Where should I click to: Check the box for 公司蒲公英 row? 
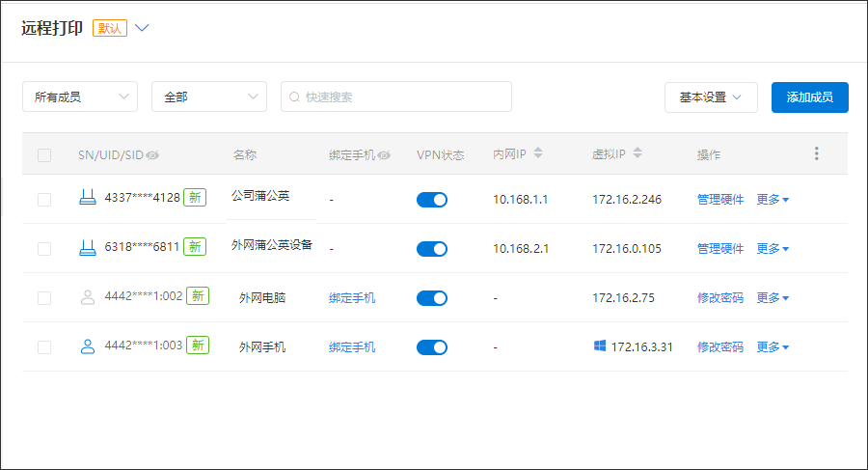[x=44, y=200]
